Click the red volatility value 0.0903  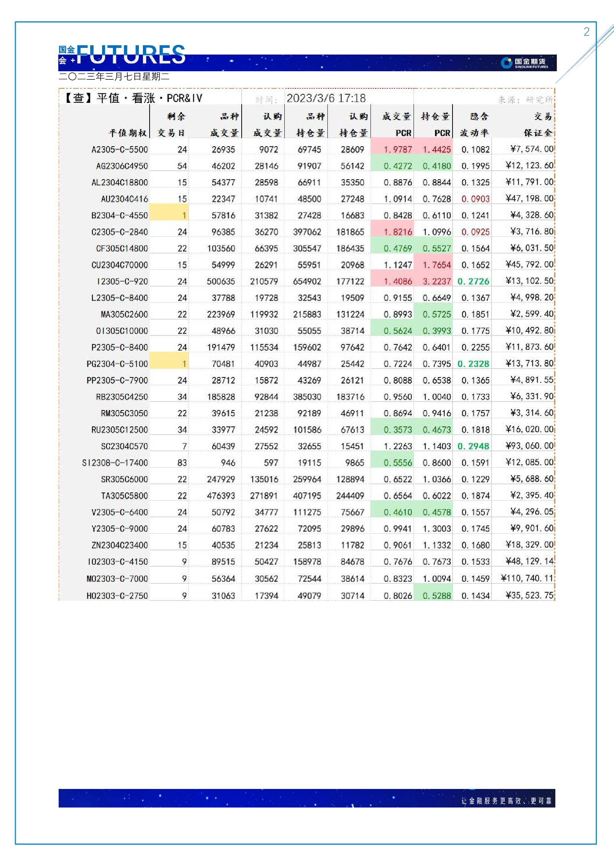tap(475, 199)
